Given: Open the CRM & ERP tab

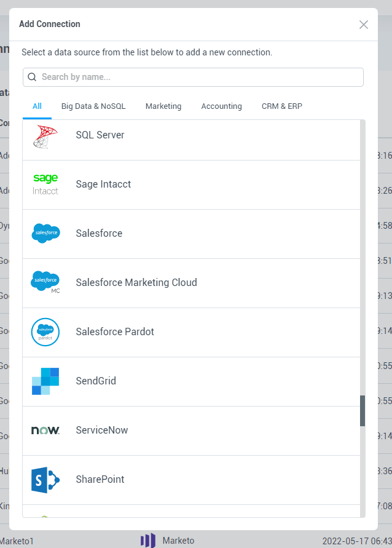Looking at the screenshot, I should point(282,106).
